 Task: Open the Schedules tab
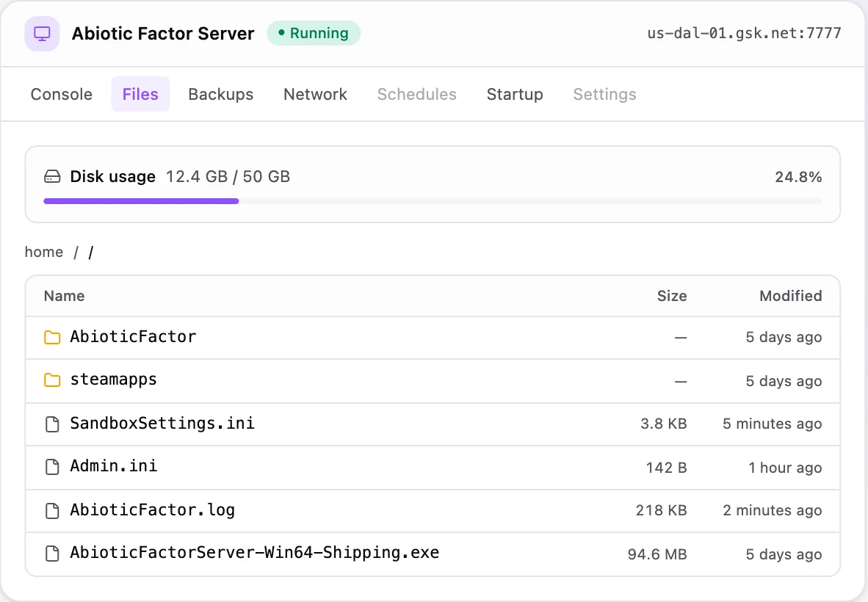tap(417, 94)
